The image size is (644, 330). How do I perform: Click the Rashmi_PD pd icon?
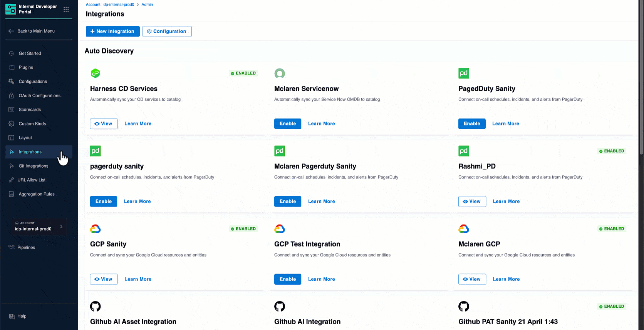point(464,151)
